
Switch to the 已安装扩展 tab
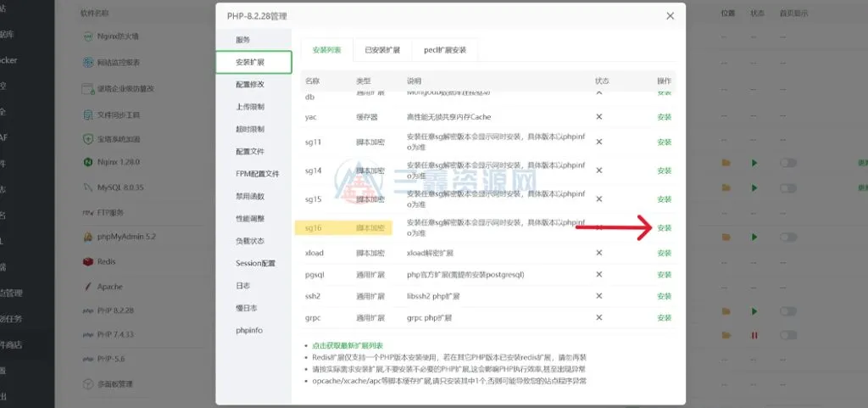point(382,50)
